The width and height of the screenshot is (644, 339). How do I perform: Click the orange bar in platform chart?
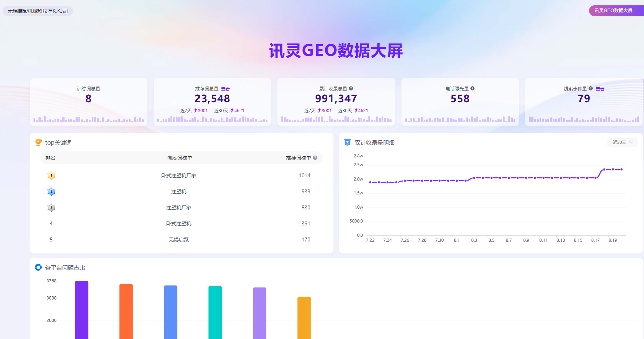[x=126, y=312]
